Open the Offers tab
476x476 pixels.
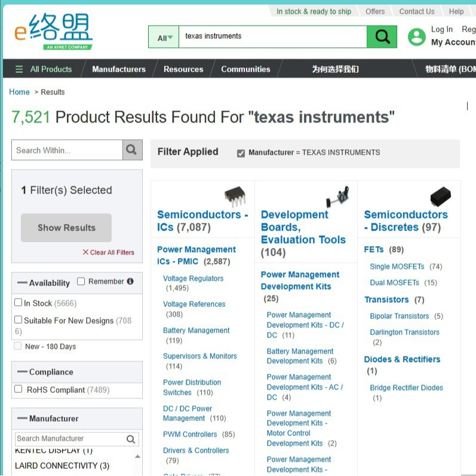coord(375,11)
